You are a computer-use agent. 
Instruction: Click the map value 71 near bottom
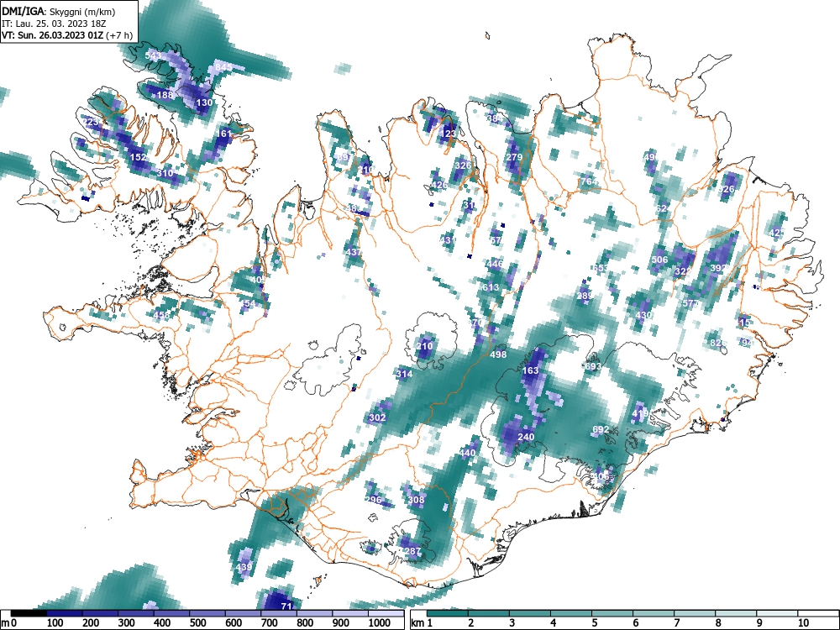click(286, 606)
